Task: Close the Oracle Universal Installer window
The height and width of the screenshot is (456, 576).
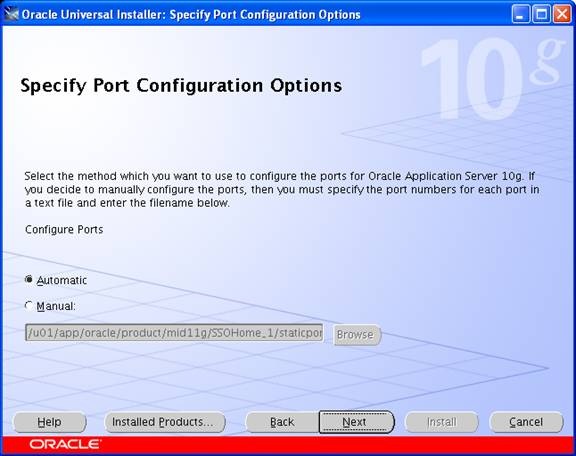Action: (x=562, y=14)
